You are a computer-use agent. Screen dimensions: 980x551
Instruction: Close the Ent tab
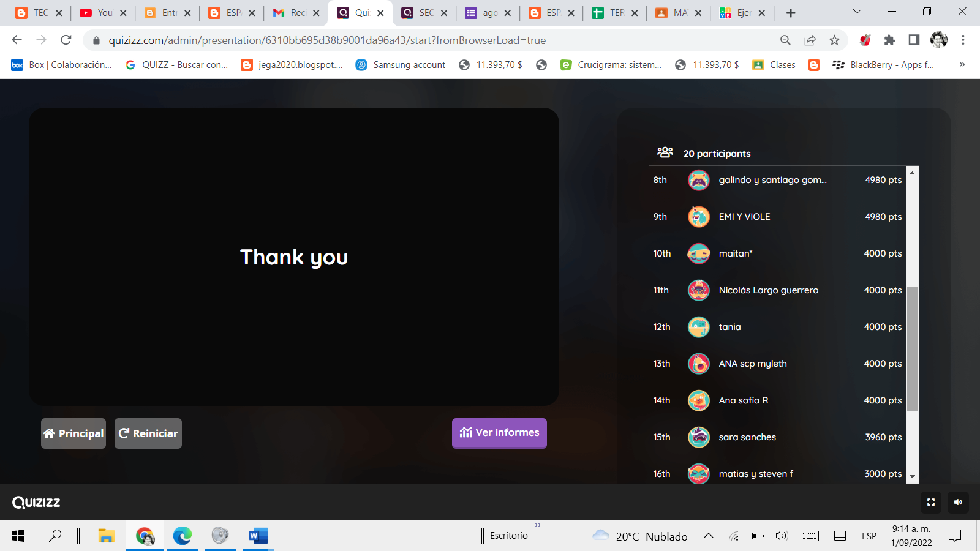[187, 13]
